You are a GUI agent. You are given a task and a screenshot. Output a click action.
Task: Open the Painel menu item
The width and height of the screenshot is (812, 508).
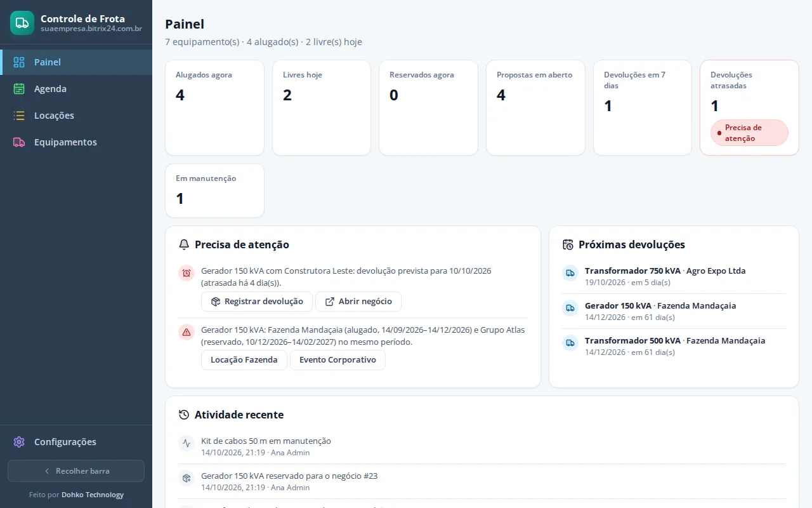point(76,62)
